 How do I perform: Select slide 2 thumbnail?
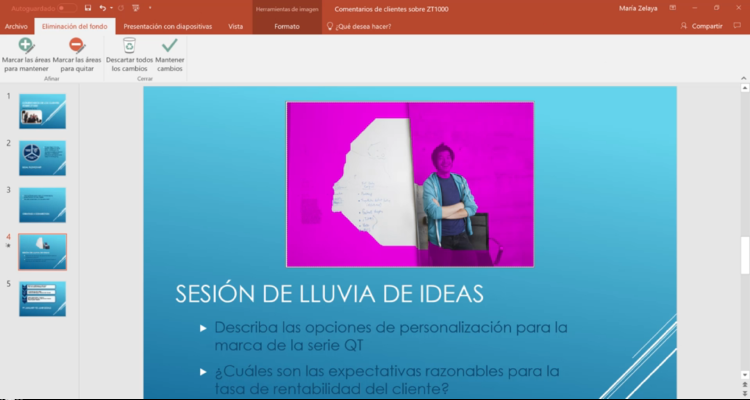coord(42,158)
